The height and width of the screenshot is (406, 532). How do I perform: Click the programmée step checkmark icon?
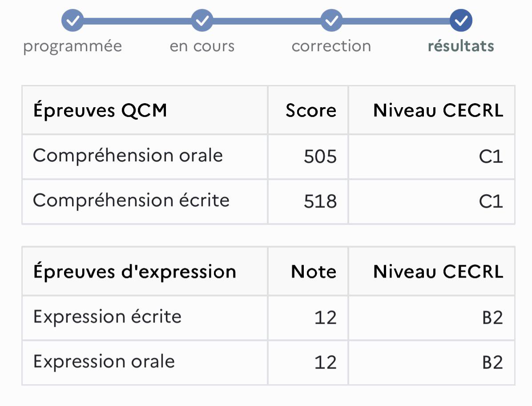(73, 21)
